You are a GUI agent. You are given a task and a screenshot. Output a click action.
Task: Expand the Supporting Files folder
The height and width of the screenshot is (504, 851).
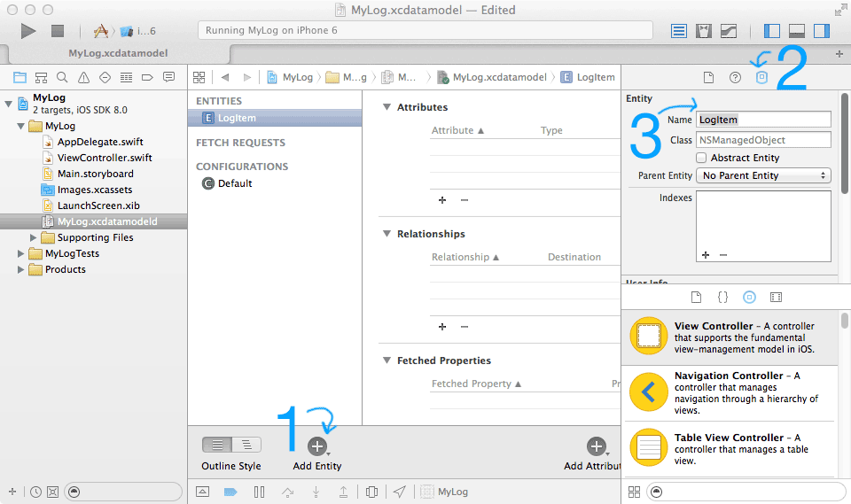(x=33, y=237)
